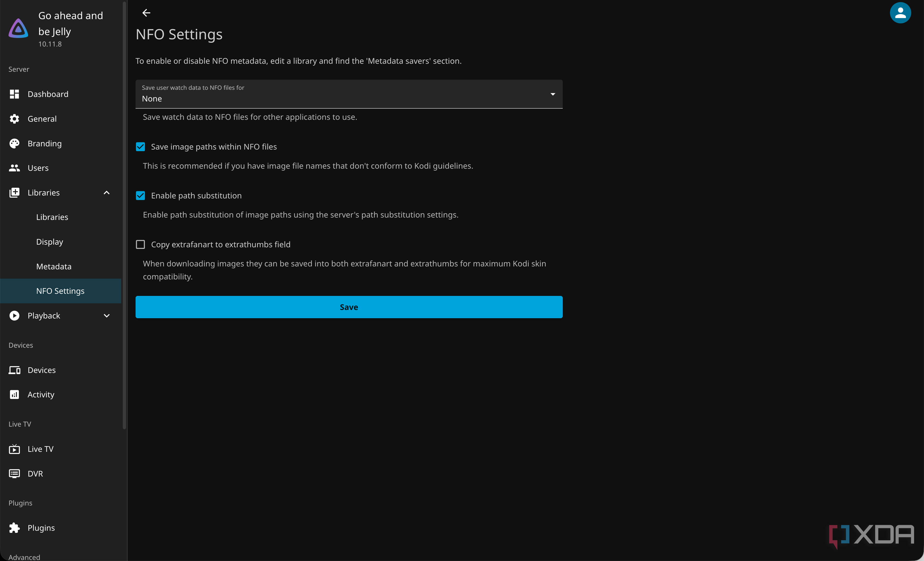Open Activity page label

41,395
